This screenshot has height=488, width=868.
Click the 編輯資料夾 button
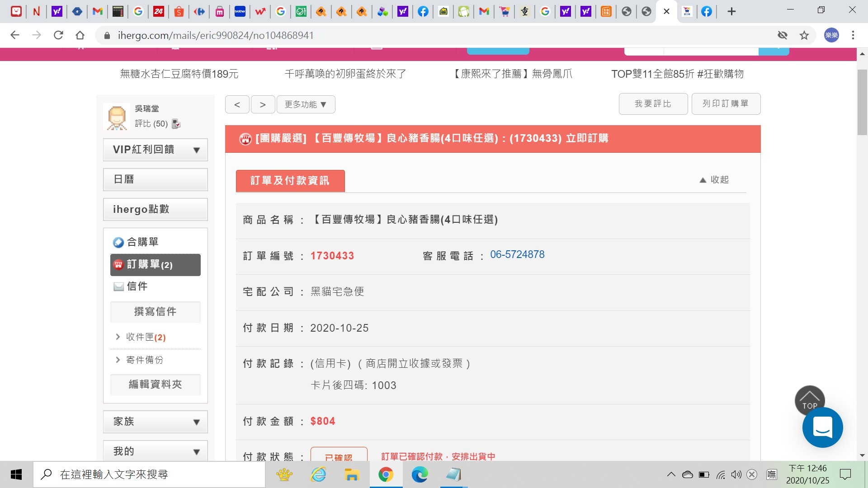pos(156,385)
